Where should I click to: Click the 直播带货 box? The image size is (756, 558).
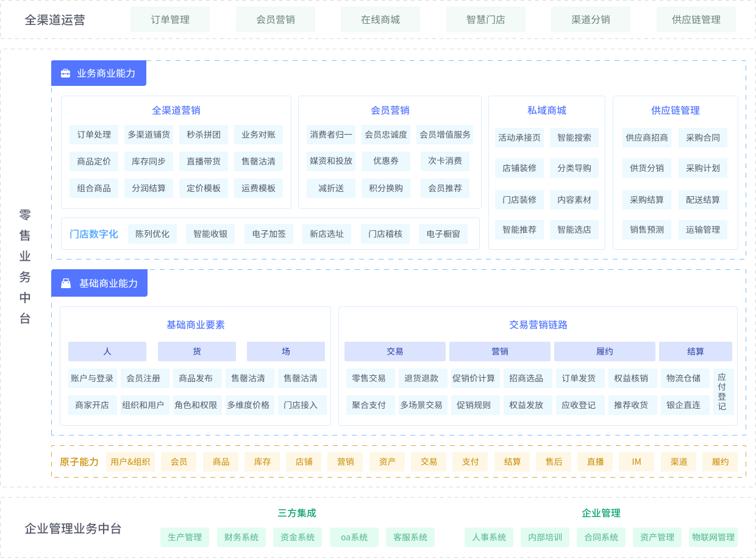coord(204,161)
